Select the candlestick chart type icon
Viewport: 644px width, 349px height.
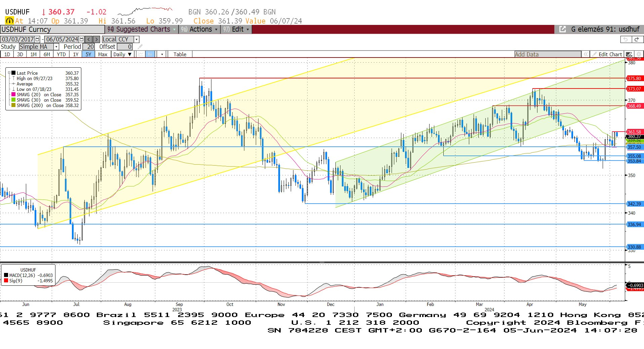pyautogui.click(x=150, y=54)
